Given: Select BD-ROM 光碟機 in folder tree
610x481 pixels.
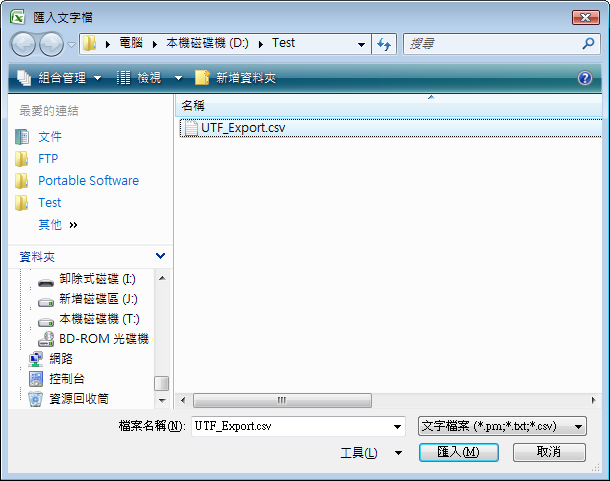Looking at the screenshot, I should point(103,339).
